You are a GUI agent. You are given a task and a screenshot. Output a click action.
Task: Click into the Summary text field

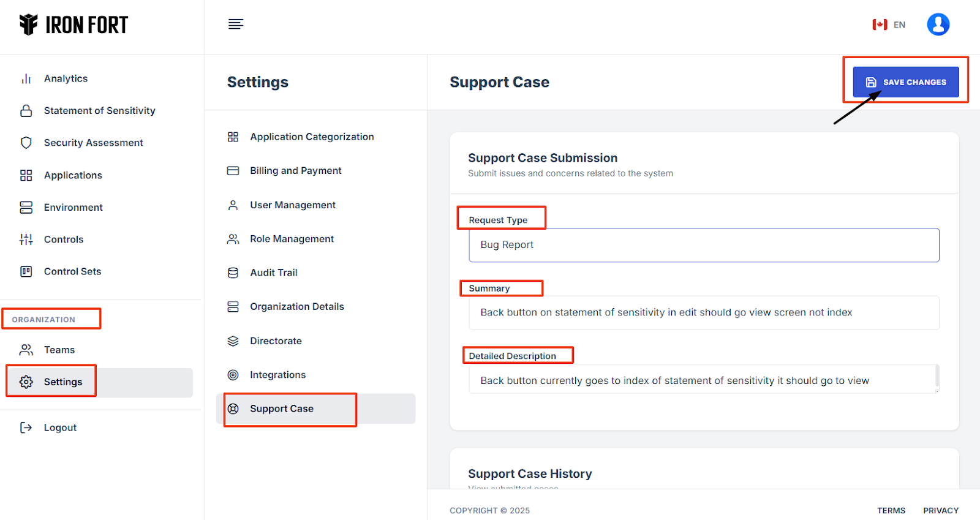point(704,313)
